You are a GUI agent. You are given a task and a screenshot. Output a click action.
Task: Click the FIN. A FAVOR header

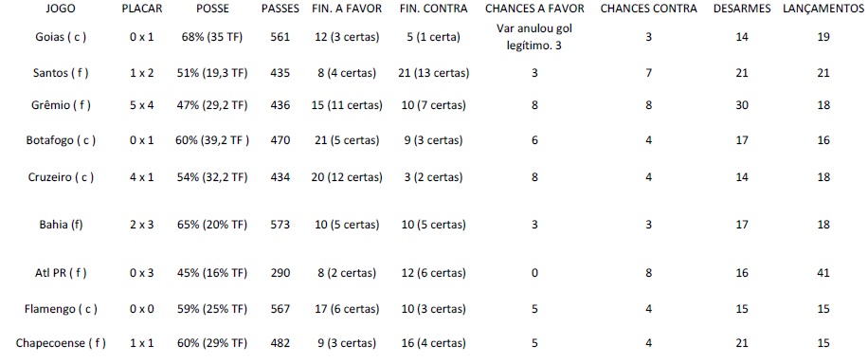click(x=347, y=9)
